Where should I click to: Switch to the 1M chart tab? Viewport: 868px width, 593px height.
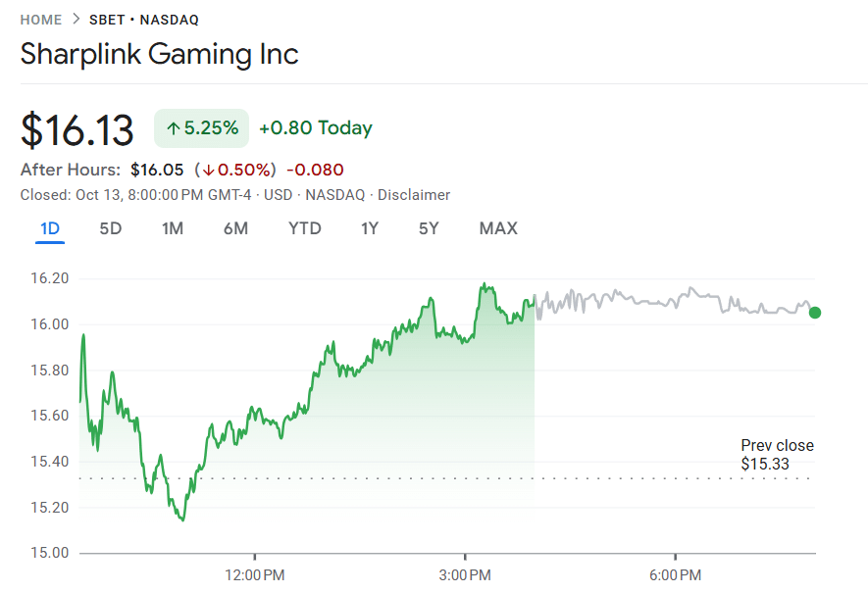[173, 228]
